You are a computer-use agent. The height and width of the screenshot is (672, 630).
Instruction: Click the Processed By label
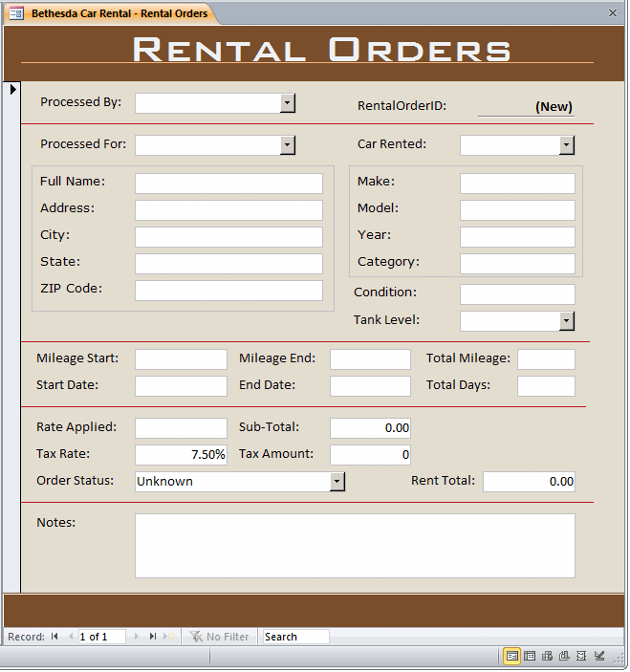[x=81, y=102]
